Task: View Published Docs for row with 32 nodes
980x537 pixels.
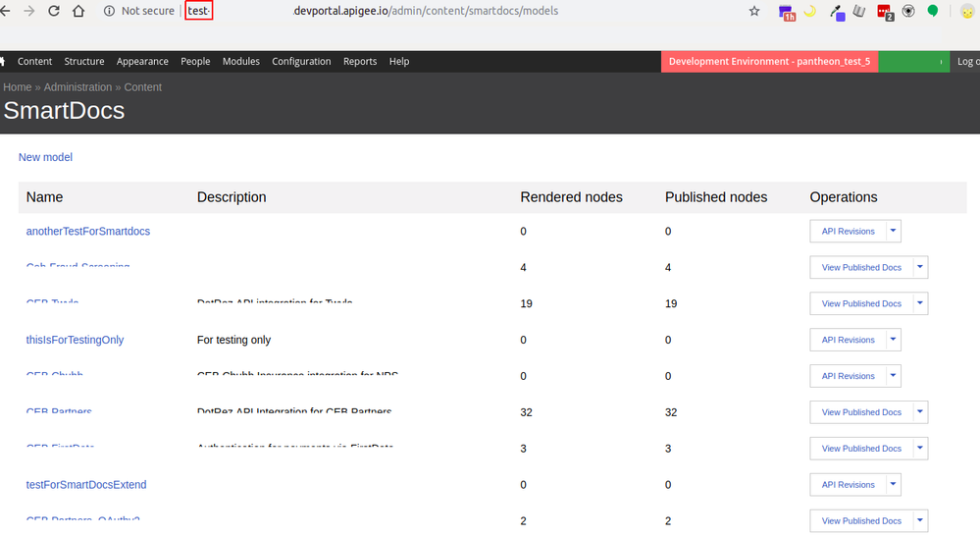Action: pyautogui.click(x=861, y=412)
